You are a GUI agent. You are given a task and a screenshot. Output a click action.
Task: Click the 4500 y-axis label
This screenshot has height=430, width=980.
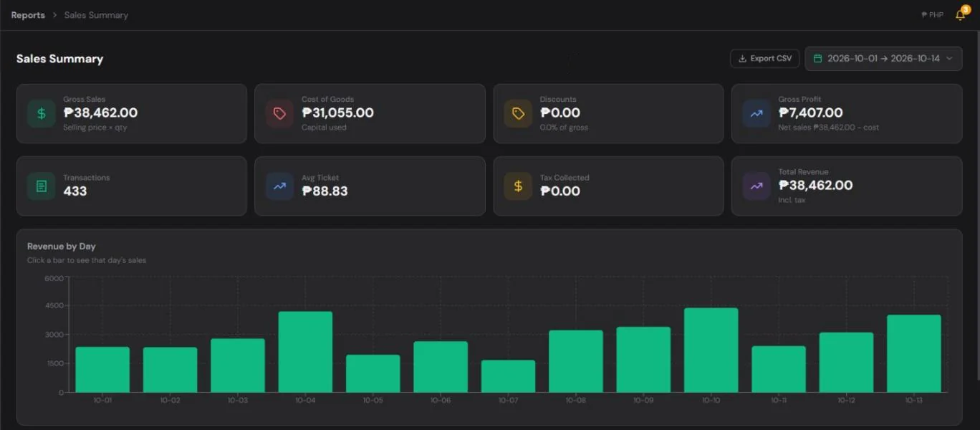pyautogui.click(x=54, y=305)
